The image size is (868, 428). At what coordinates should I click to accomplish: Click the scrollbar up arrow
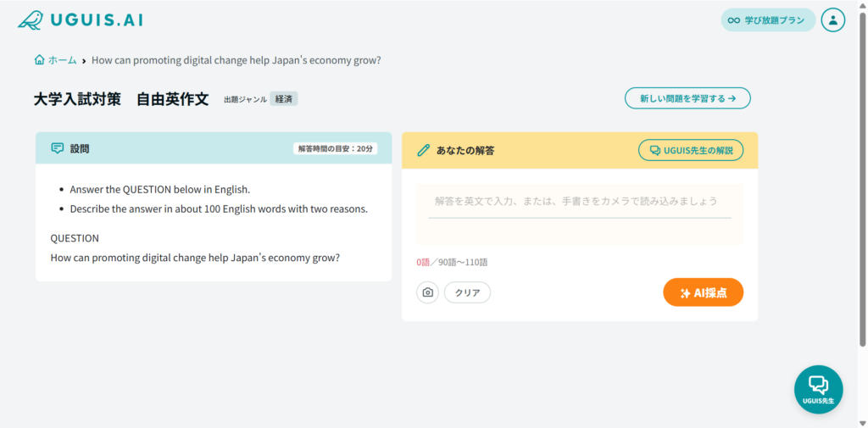pos(862,5)
